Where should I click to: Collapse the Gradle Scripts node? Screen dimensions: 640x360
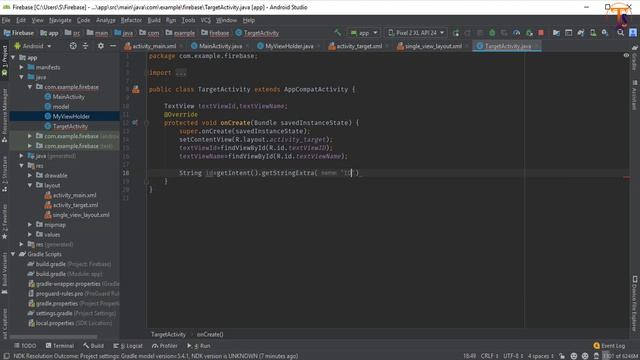13,254
